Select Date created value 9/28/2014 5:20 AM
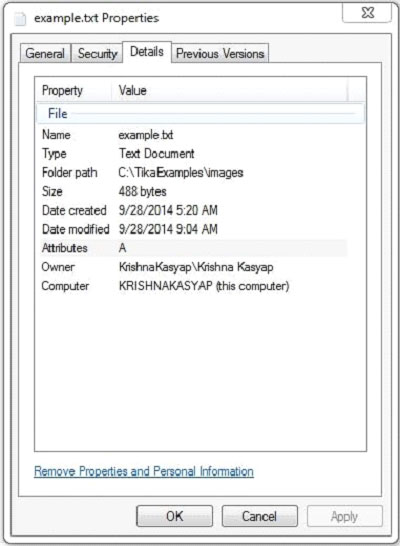This screenshot has width=400, height=546. click(168, 210)
